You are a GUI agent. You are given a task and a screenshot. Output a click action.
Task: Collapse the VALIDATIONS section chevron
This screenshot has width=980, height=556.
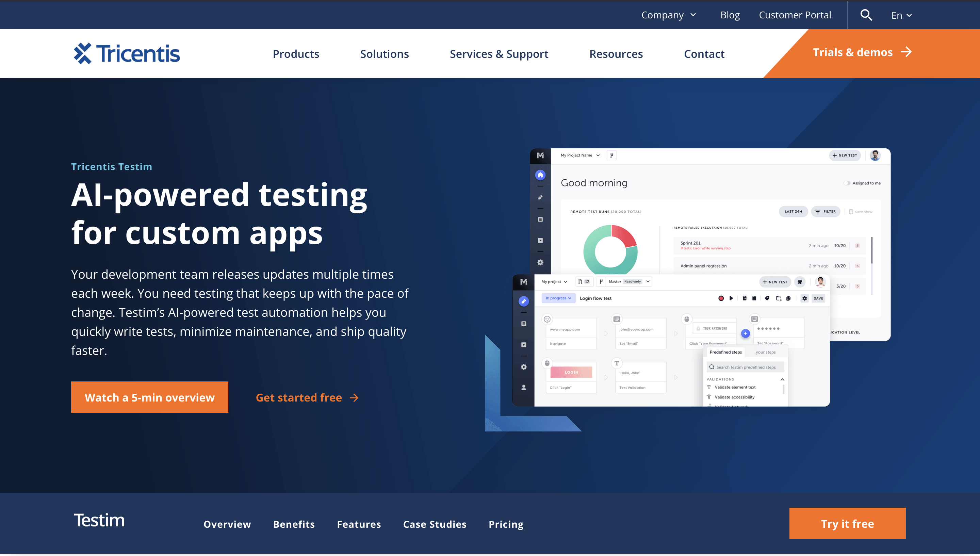coord(782,380)
